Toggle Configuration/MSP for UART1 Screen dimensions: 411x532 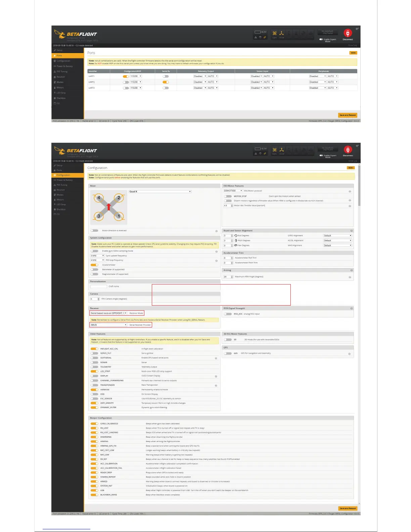coord(126,76)
